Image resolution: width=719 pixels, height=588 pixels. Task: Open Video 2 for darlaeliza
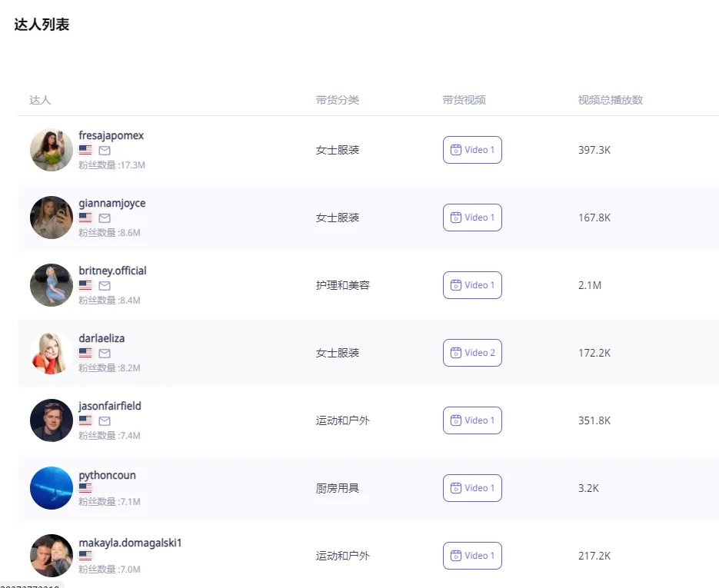tap(472, 353)
